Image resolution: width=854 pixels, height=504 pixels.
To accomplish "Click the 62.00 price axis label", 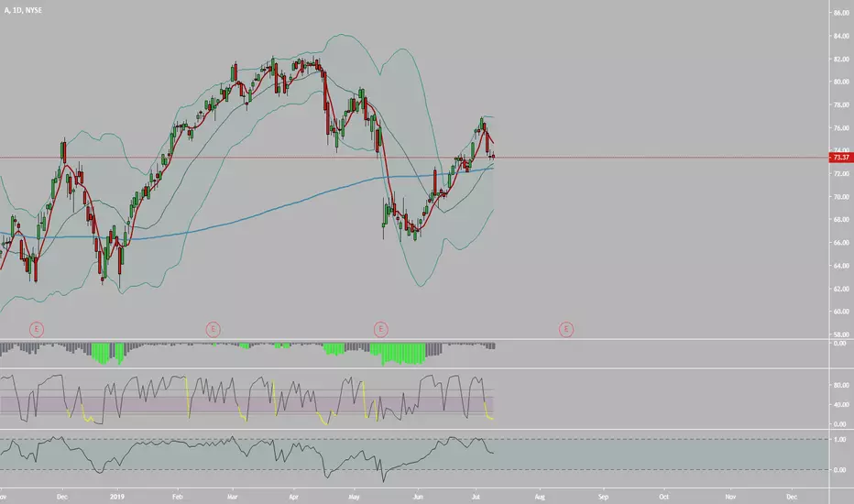I will coord(841,289).
